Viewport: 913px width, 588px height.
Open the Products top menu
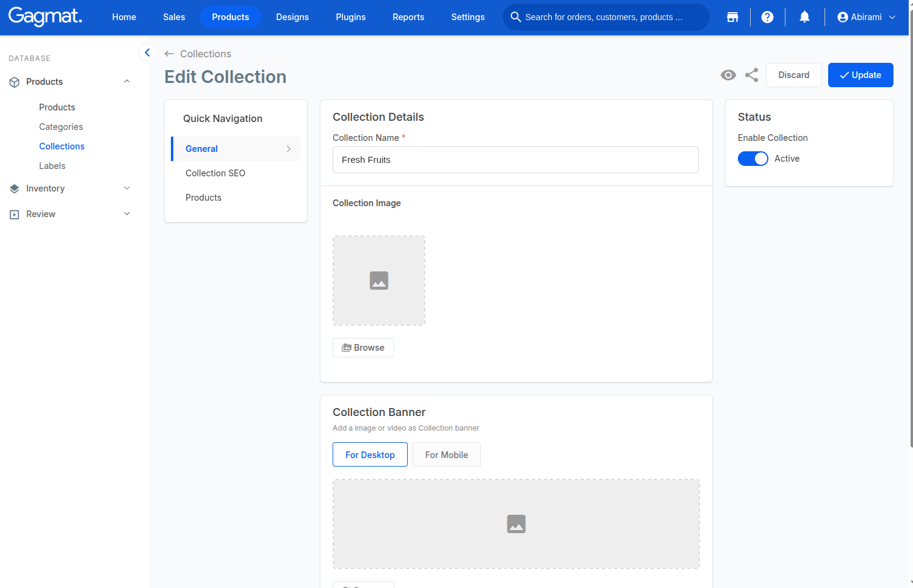[x=231, y=17]
